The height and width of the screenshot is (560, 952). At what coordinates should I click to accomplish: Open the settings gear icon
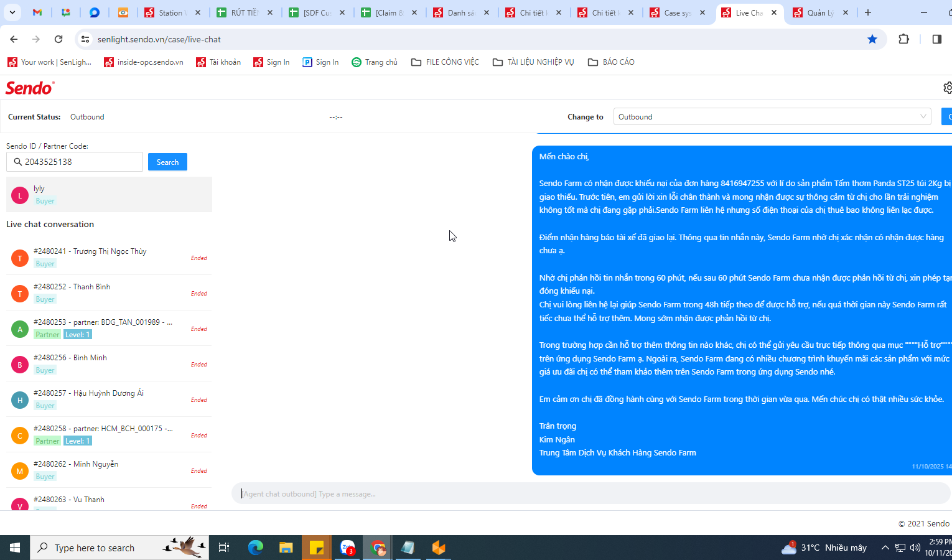(x=948, y=88)
